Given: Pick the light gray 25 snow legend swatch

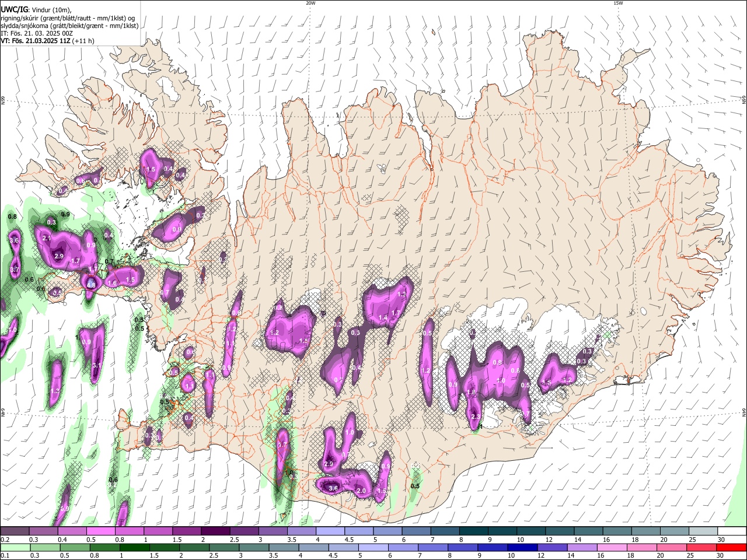Looking at the screenshot, I should pyautogui.click(x=703, y=531).
